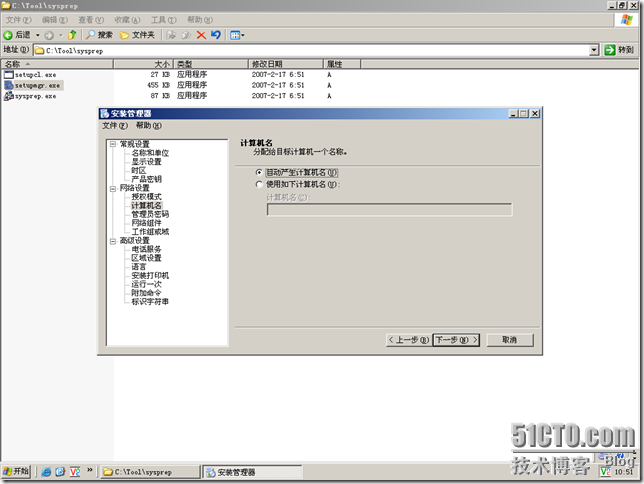
Task: Click the second quick launch icon
Action: (60, 472)
